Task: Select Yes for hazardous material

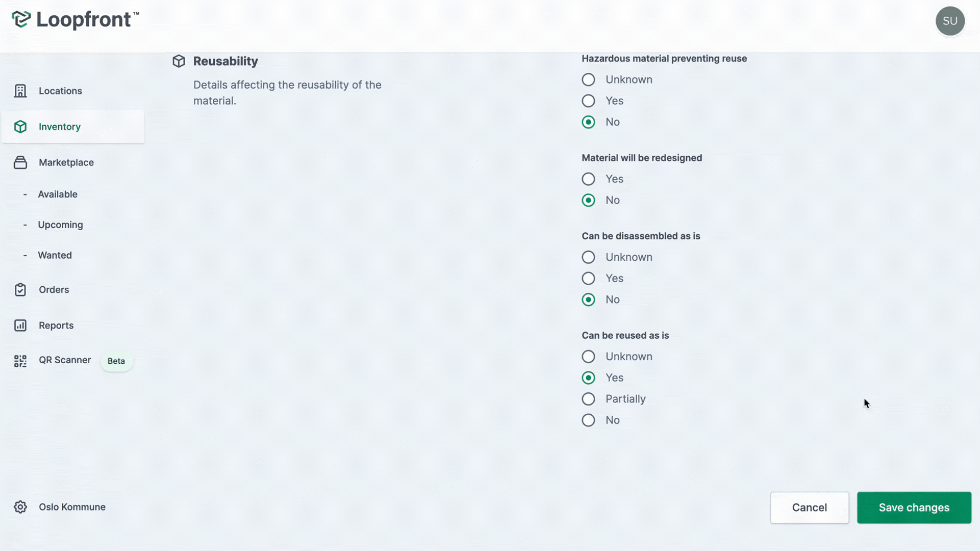Action: [589, 101]
